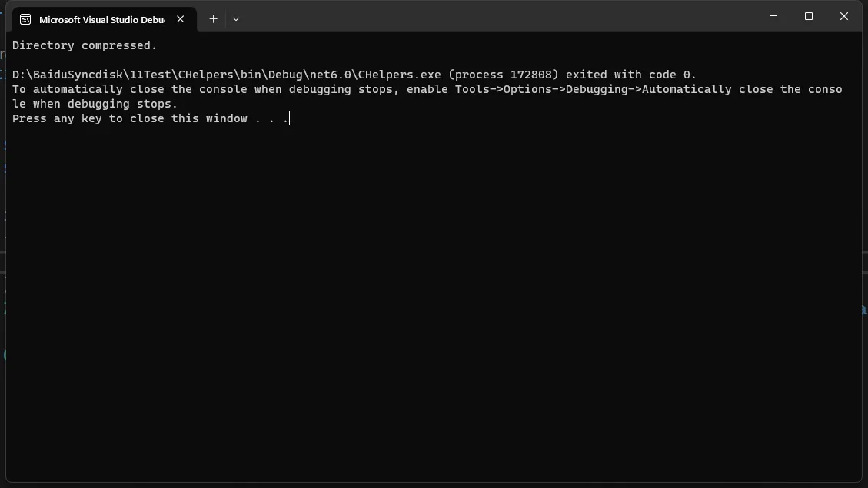
Task: Click the "le when debugging stops." line
Action: coord(95,104)
